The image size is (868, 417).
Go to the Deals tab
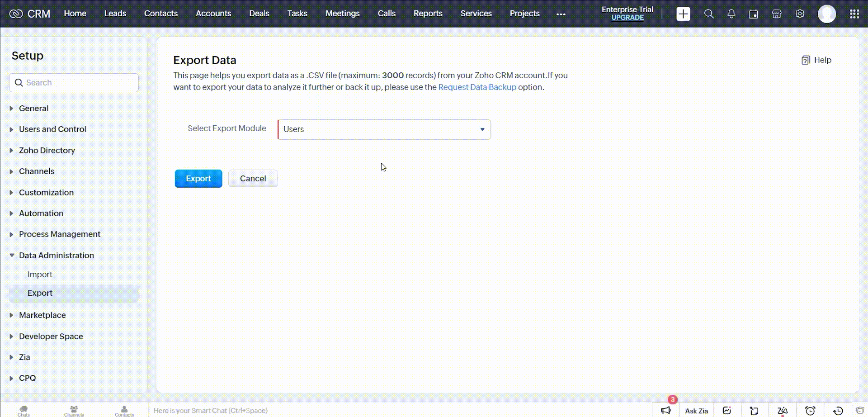[259, 14]
